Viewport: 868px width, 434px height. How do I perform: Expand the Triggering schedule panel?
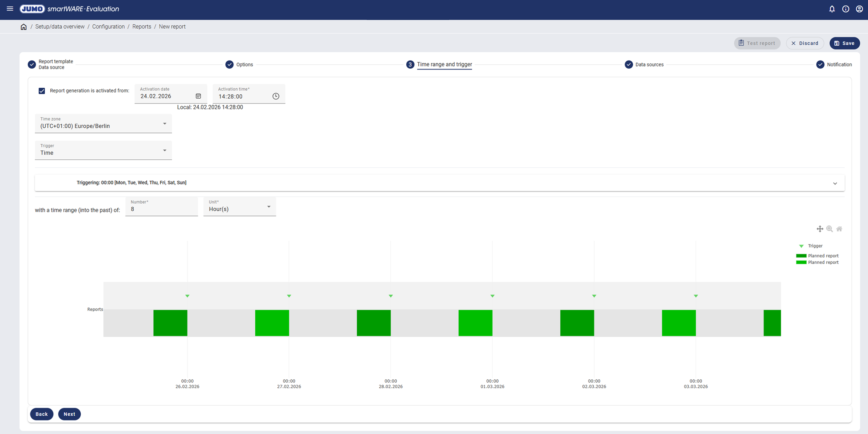[x=835, y=183]
